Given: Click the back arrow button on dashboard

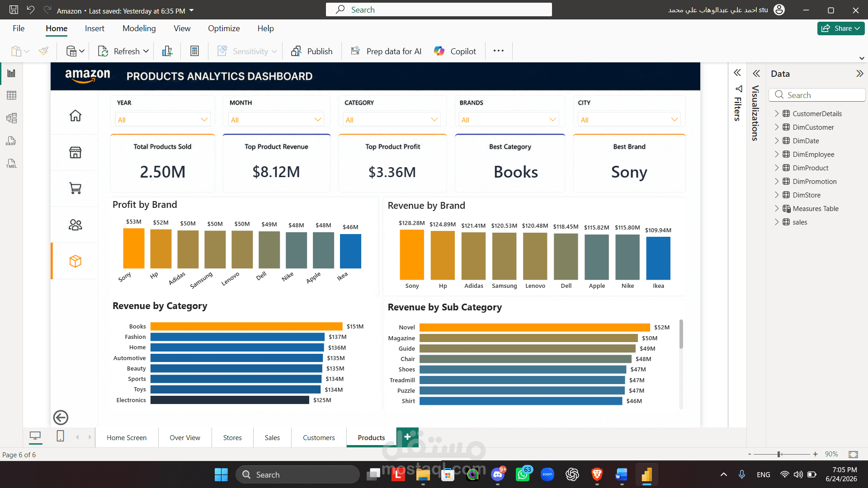Looking at the screenshot, I should click(x=61, y=418).
